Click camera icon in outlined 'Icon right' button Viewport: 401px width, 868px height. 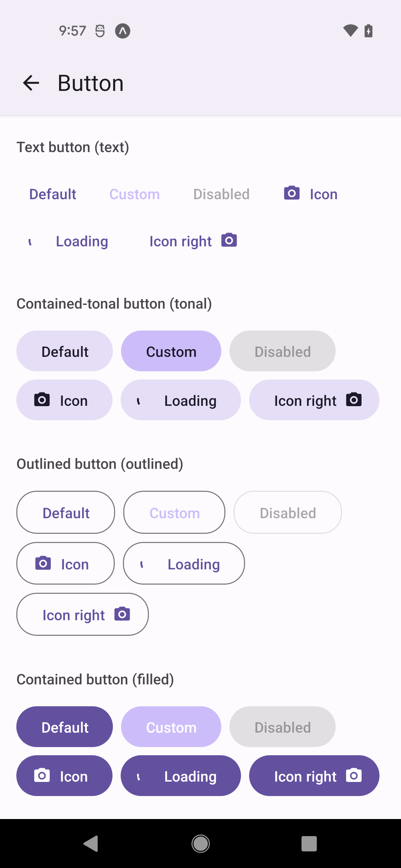122,614
